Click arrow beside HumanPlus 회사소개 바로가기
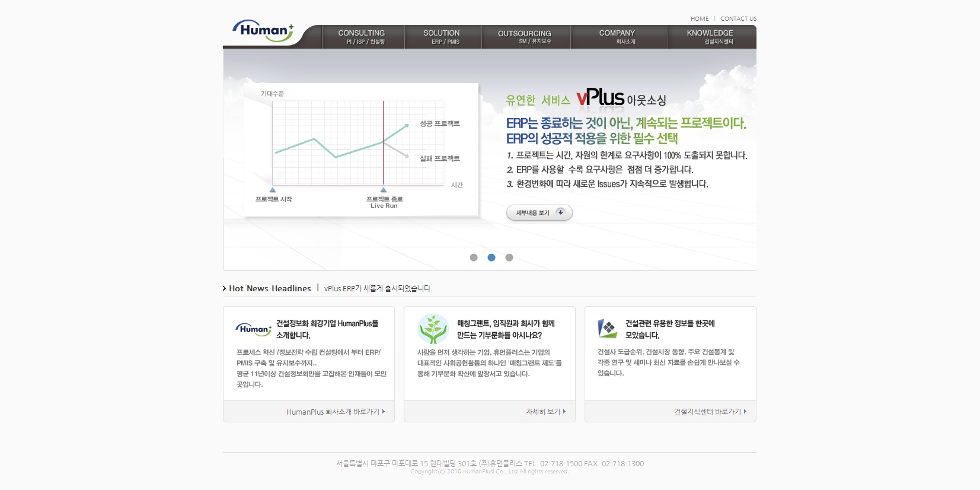The height and width of the screenshot is (490, 980). click(x=384, y=412)
